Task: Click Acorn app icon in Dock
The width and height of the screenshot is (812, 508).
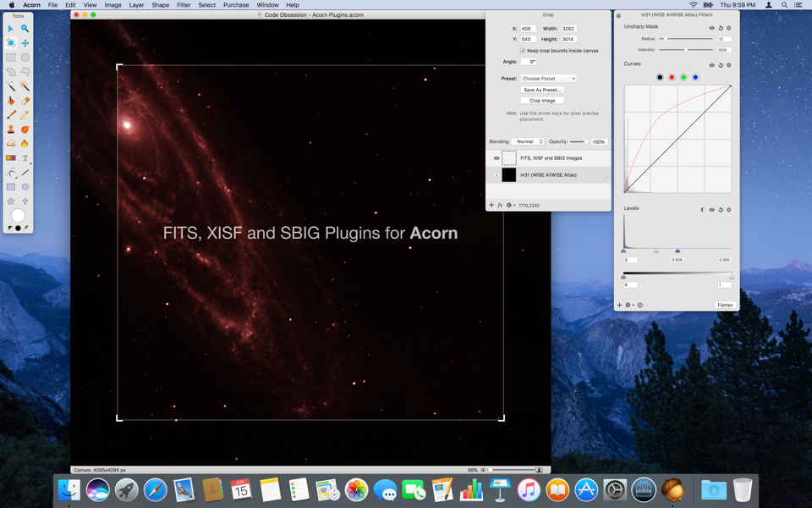Action: (672, 489)
